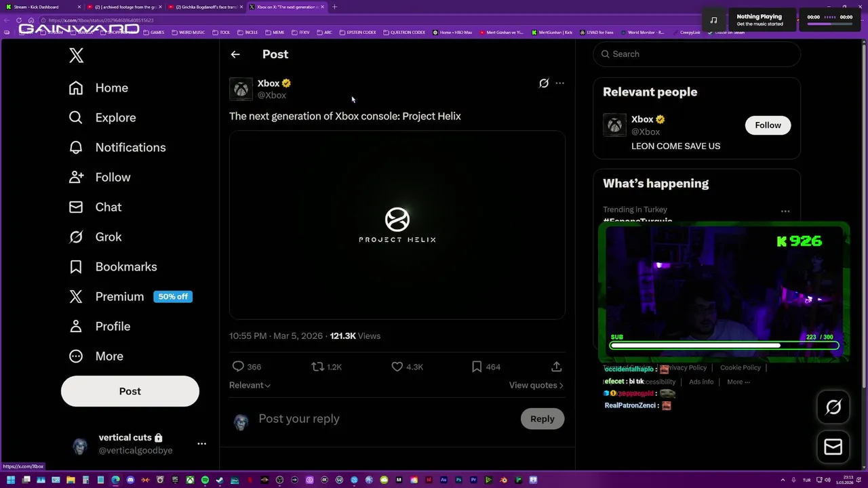Open Xbox avatar in Relevant people
This screenshot has height=488, width=868.
point(614,125)
